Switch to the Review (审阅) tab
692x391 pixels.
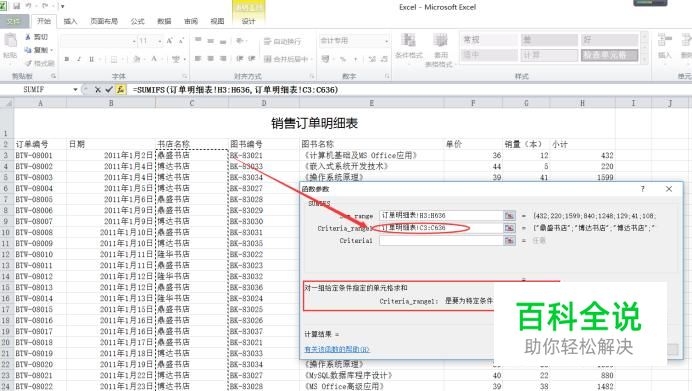coord(191,21)
